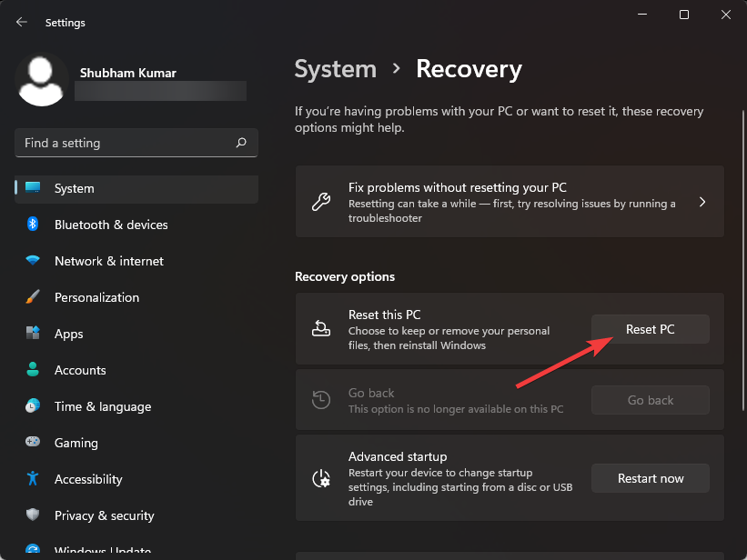Open the Apps settings page
Viewport: 747px width, 560px height.
click(x=136, y=334)
